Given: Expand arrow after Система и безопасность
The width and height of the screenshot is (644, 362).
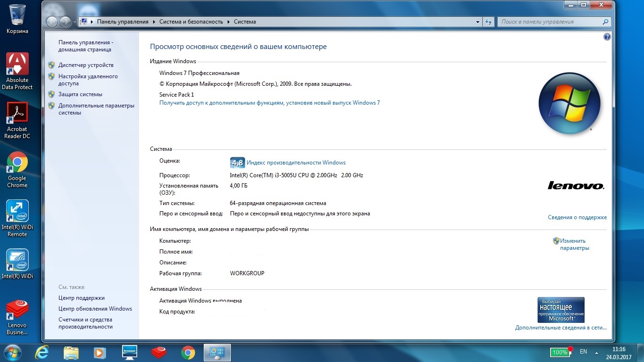Looking at the screenshot, I should point(229,22).
